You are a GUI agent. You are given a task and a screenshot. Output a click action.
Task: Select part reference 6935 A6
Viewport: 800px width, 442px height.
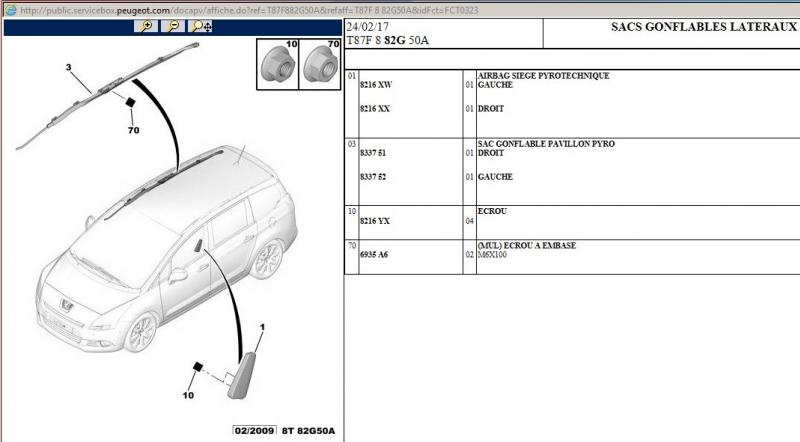[x=374, y=254]
